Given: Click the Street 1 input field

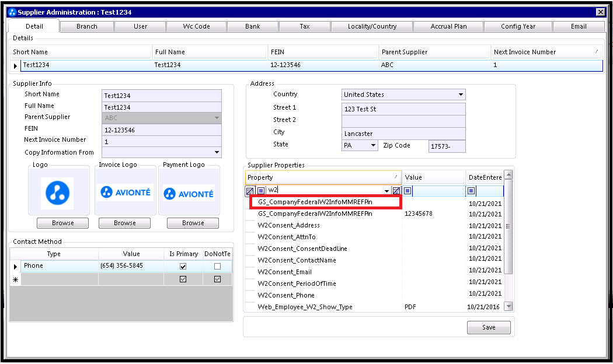Looking at the screenshot, I should 403,109.
